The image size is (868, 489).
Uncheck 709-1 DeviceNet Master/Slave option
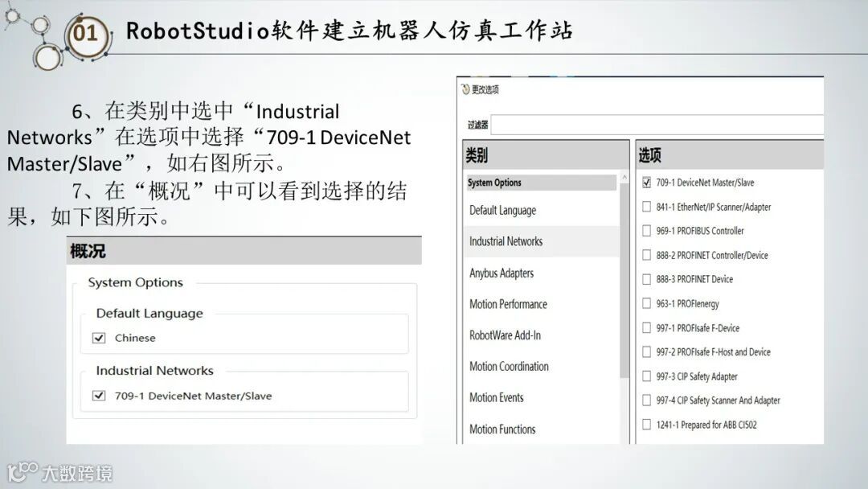pyautogui.click(x=646, y=183)
